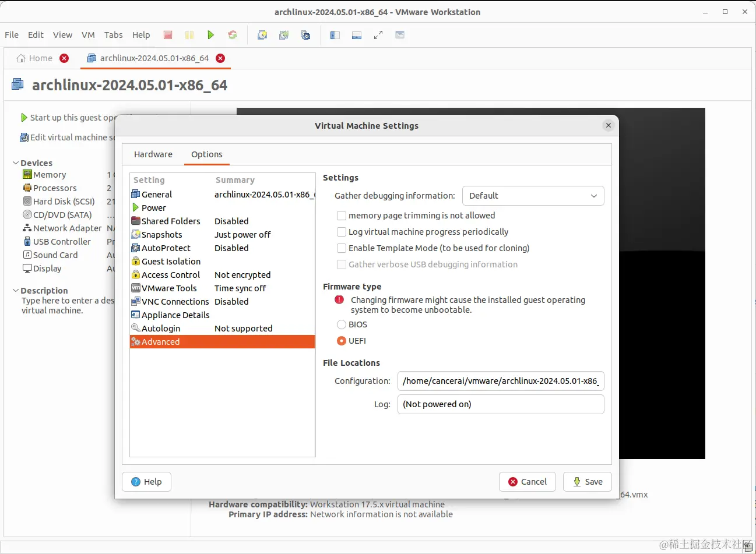This screenshot has height=554, width=756.
Task: Click the Guest Isolation lock icon
Action: 136,262
